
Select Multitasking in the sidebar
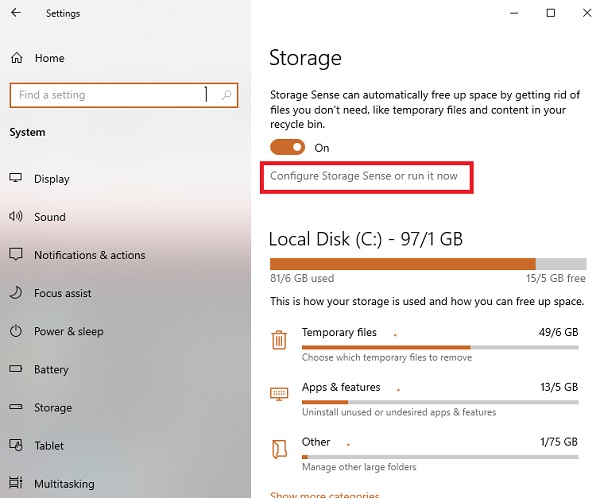64,483
